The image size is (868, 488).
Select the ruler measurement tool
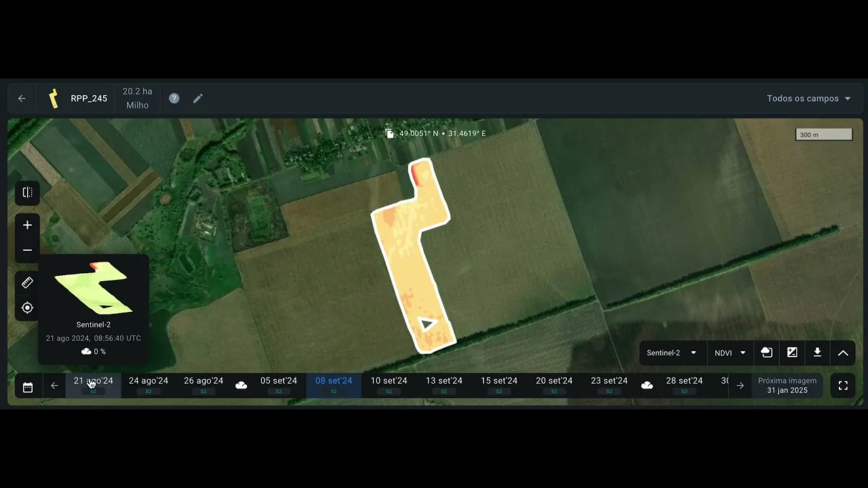tap(28, 283)
